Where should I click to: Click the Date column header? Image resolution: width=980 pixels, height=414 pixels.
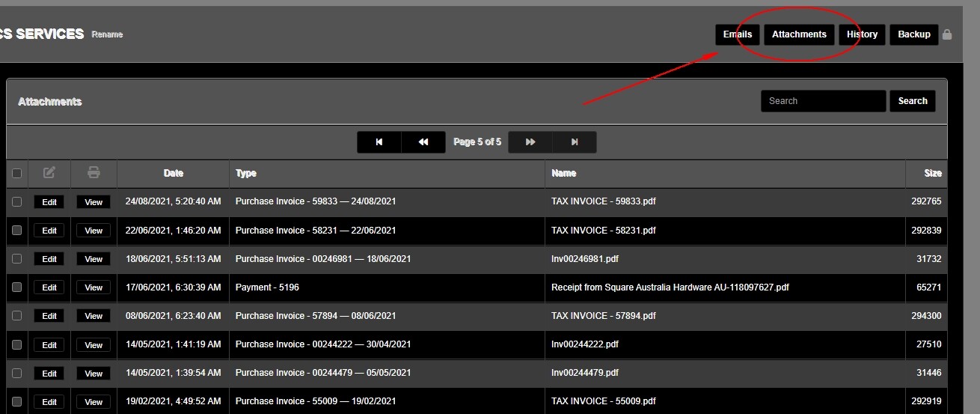(174, 173)
